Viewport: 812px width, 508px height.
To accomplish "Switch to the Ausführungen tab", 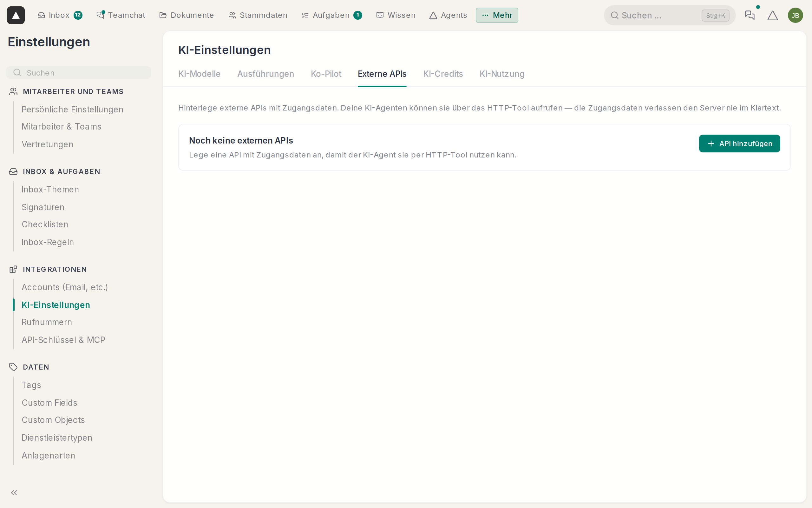I will pos(265,74).
